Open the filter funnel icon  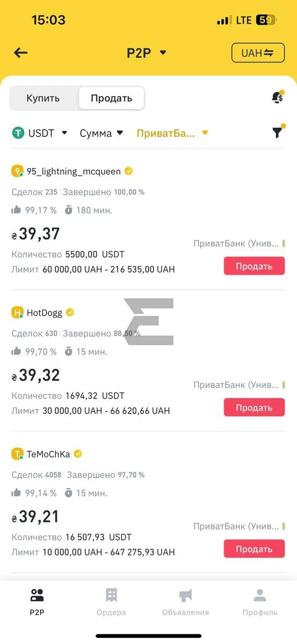tap(277, 132)
